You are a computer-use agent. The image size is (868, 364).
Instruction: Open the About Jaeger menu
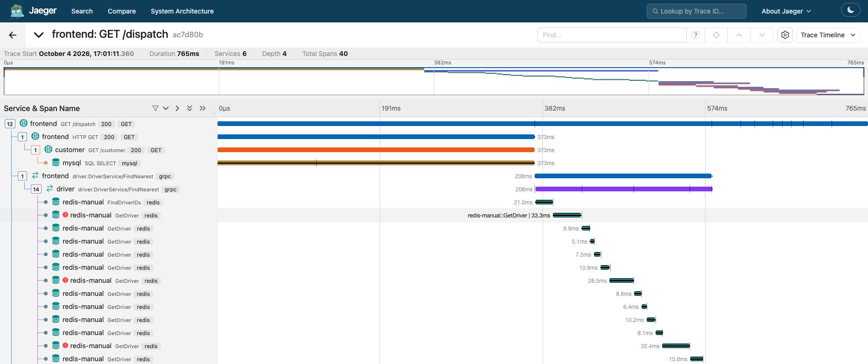coord(786,11)
